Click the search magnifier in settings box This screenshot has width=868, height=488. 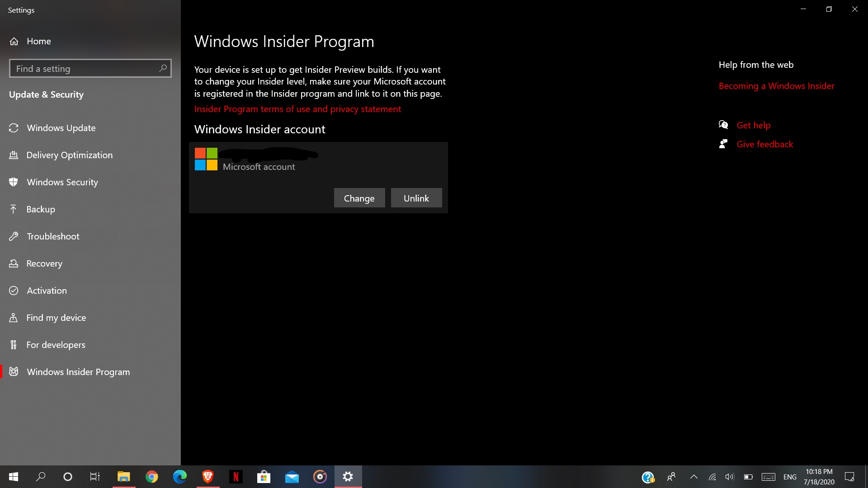(163, 68)
